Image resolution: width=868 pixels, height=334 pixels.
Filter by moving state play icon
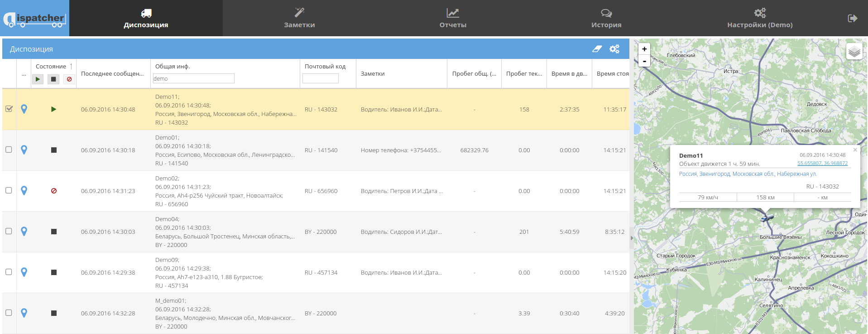pyautogui.click(x=38, y=79)
